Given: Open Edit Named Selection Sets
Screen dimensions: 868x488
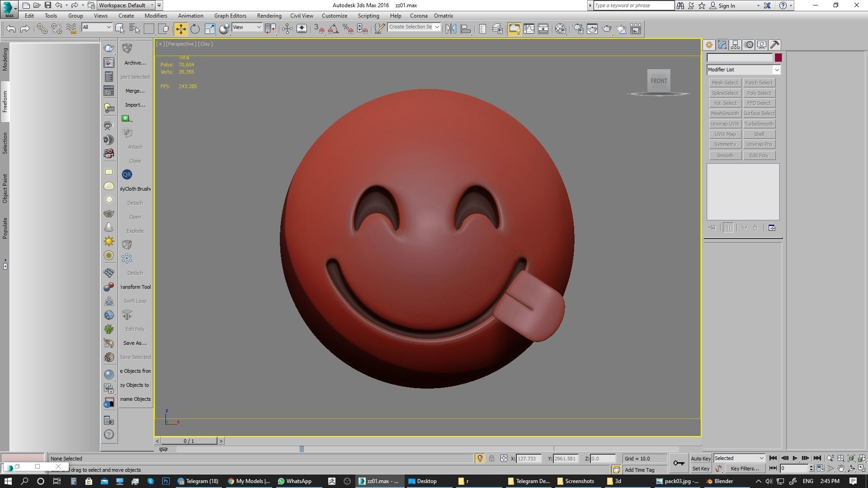Looking at the screenshot, I should pos(379,29).
